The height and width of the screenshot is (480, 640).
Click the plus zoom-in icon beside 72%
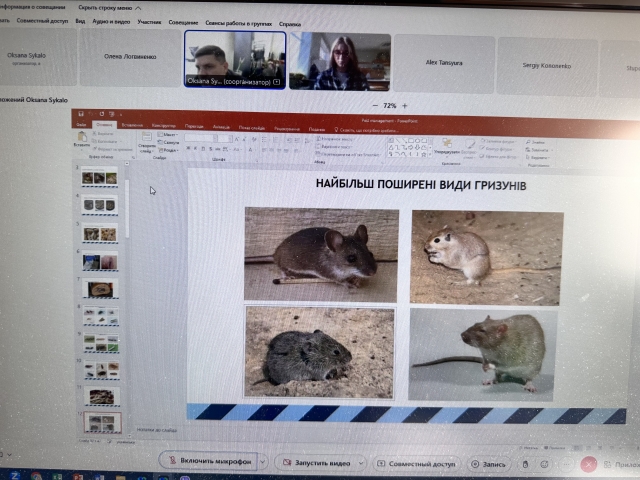[x=404, y=106]
